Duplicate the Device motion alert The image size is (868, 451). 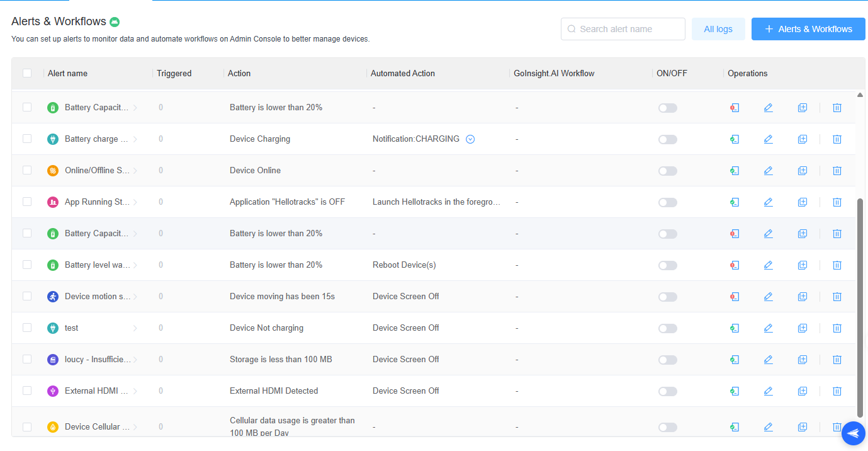point(802,297)
